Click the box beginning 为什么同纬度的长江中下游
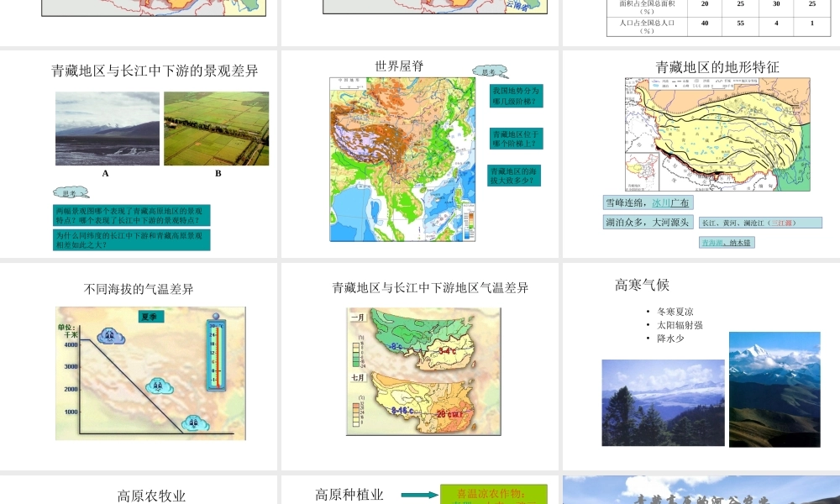This screenshot has height=504, width=840. [132, 240]
